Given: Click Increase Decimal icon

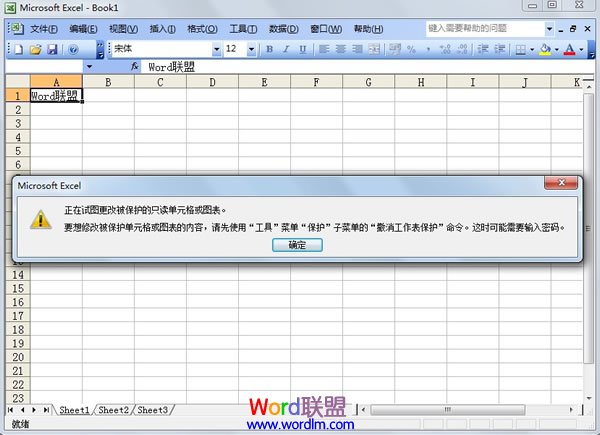Looking at the screenshot, I should pyautogui.click(x=445, y=49).
